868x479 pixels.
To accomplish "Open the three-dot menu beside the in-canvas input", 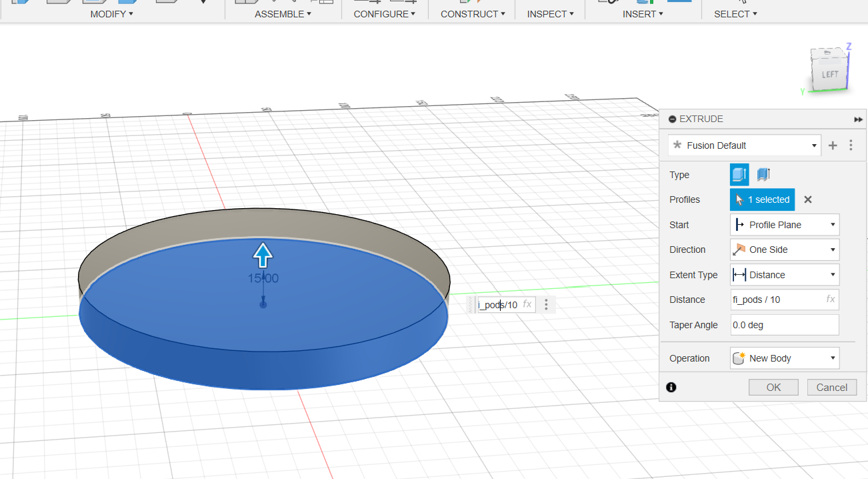I will 546,305.
